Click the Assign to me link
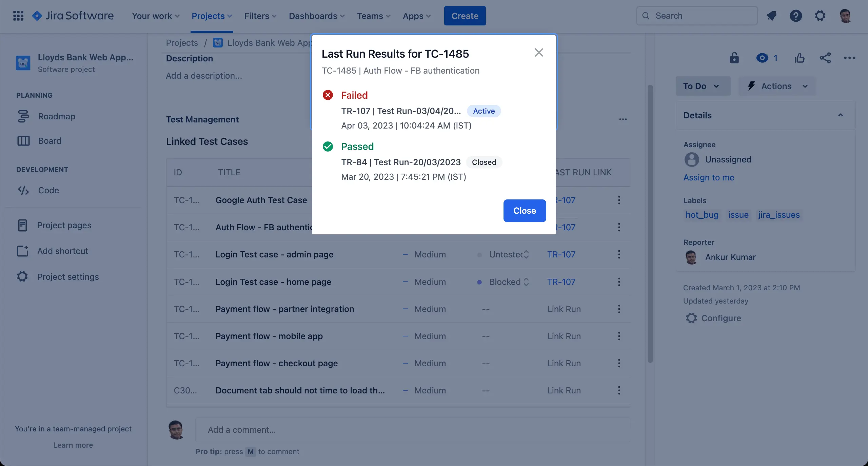Image resolution: width=868 pixels, height=466 pixels. (709, 177)
